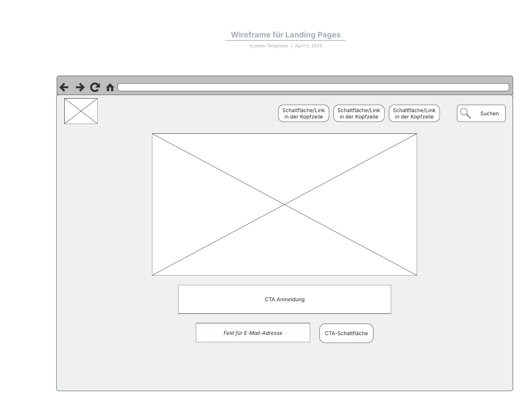Viewport: 532px width, 410px height.
Task: Click the April 5, 2025 date text
Action: 308,45
